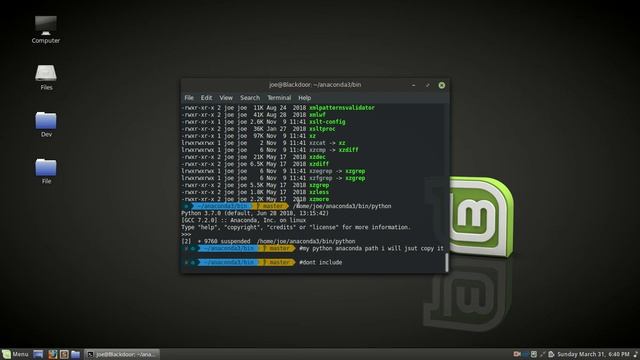The width and height of the screenshot is (640, 360).
Task: Click the xzmore file name
Action: point(319,199)
